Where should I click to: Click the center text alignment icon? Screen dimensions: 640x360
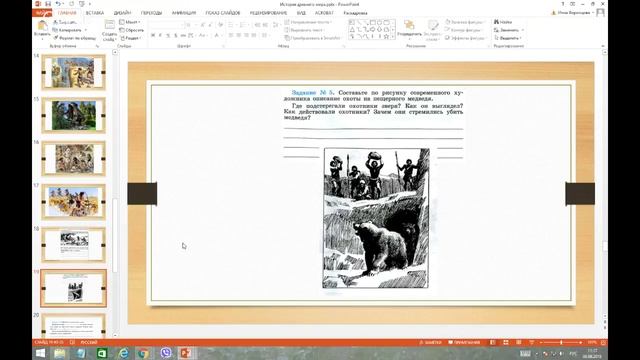pos(238,36)
